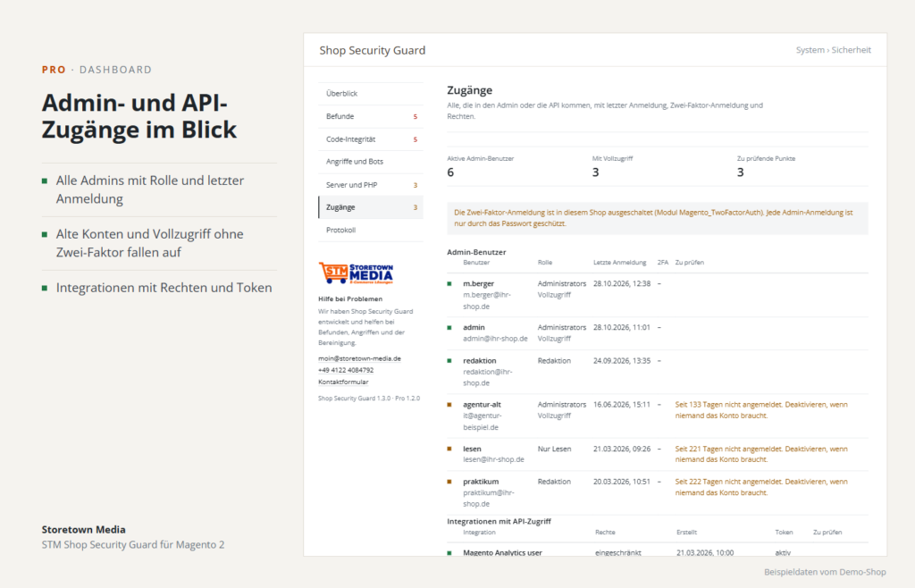Click the Erstellt column header
Viewport: 915px width, 588px height.
pyautogui.click(x=687, y=533)
